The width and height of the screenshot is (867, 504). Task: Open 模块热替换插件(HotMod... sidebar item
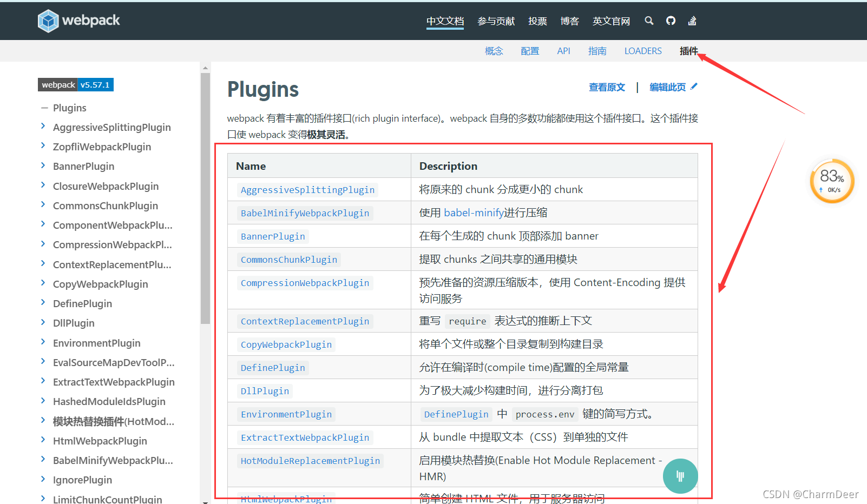tap(114, 421)
